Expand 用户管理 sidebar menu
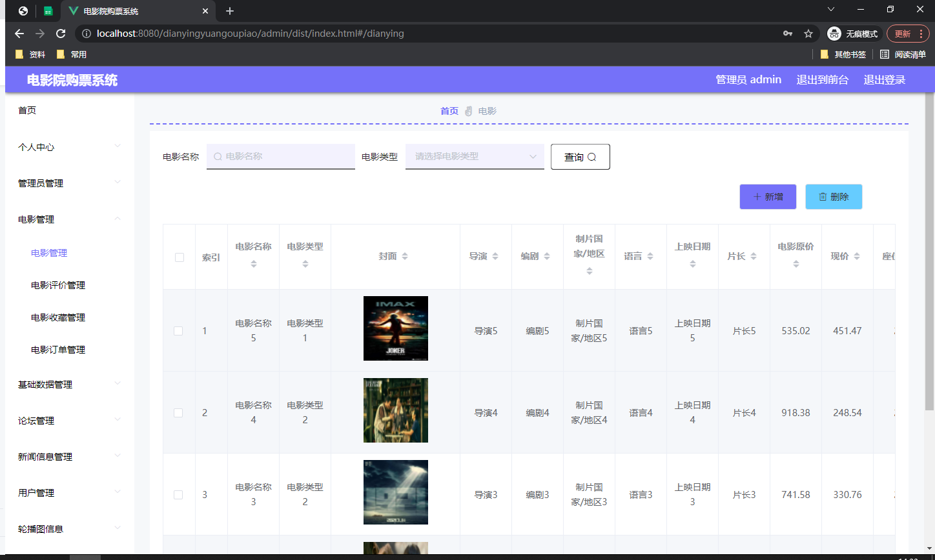This screenshot has width=935, height=560. 70,493
